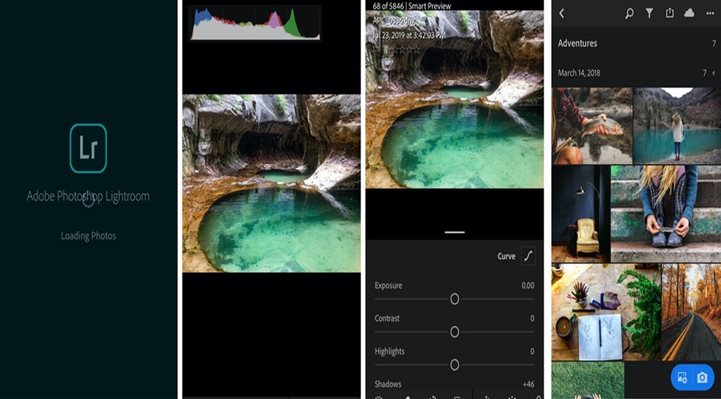721x399 pixels.
Task: Open the fish-holding photo thumbnail
Action: 592,125
